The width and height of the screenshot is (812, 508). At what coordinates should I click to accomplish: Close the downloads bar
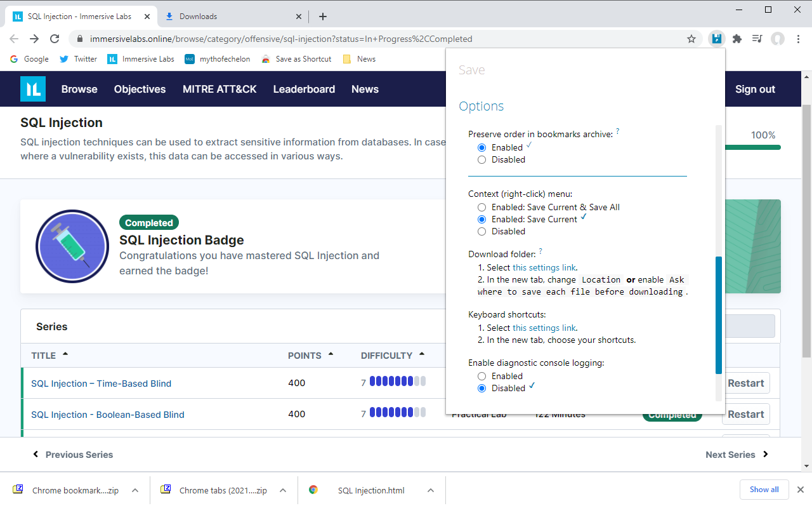coord(800,490)
